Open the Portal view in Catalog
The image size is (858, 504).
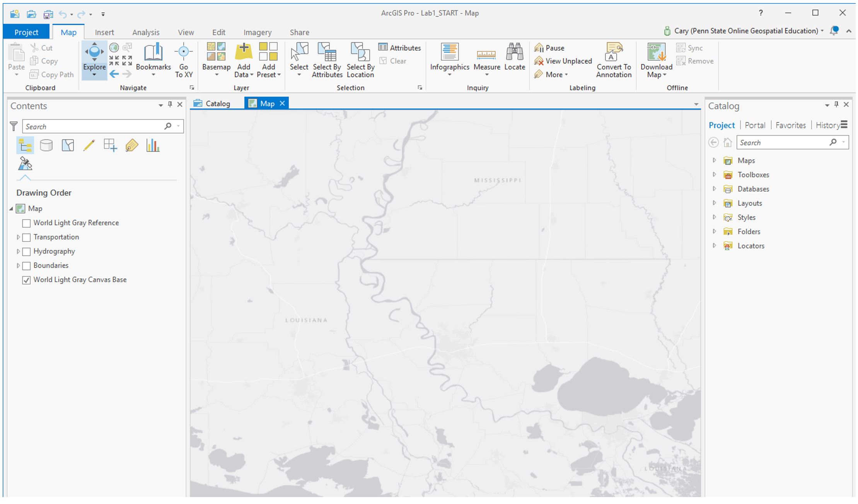(754, 125)
